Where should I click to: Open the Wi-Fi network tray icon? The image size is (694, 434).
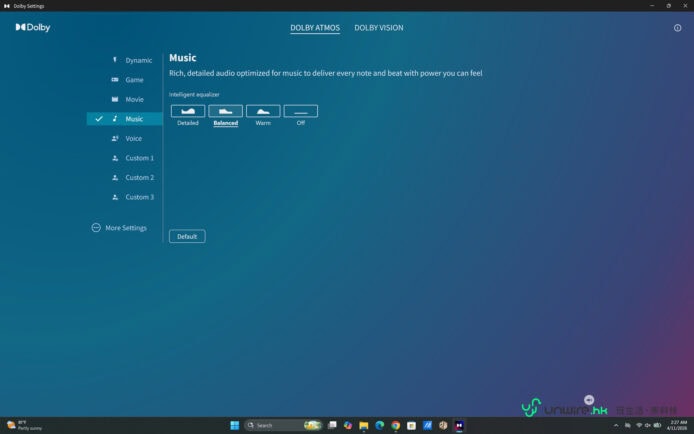pos(639,425)
